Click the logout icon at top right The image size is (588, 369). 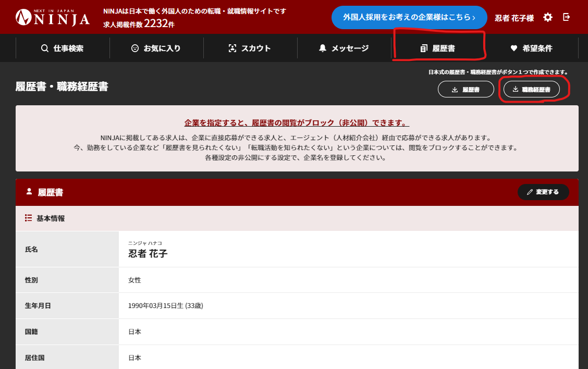[566, 17]
